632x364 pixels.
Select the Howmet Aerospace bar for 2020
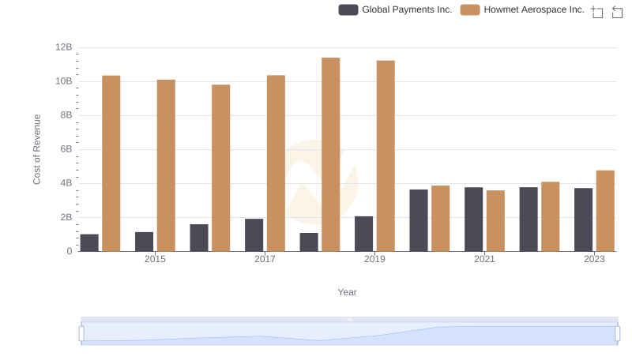441,219
